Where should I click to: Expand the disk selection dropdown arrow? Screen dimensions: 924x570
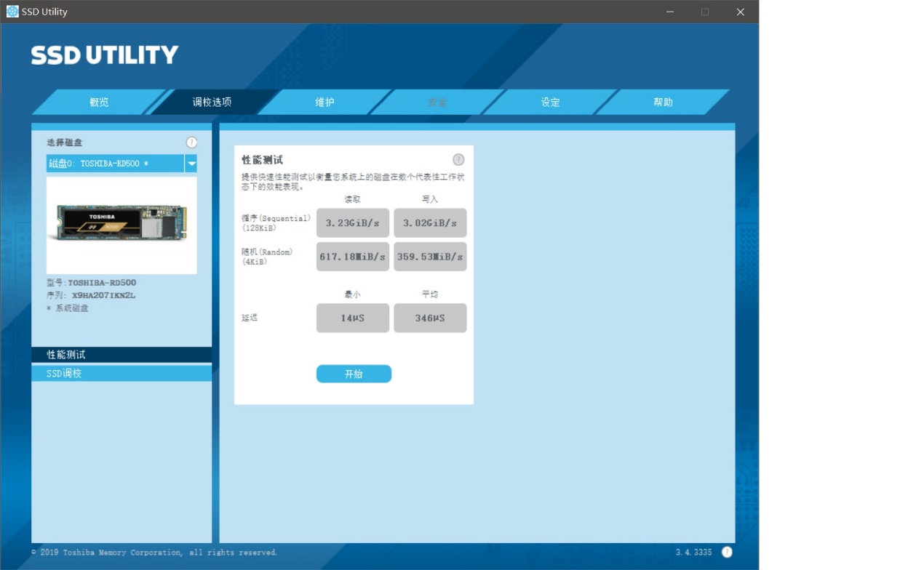click(191, 164)
